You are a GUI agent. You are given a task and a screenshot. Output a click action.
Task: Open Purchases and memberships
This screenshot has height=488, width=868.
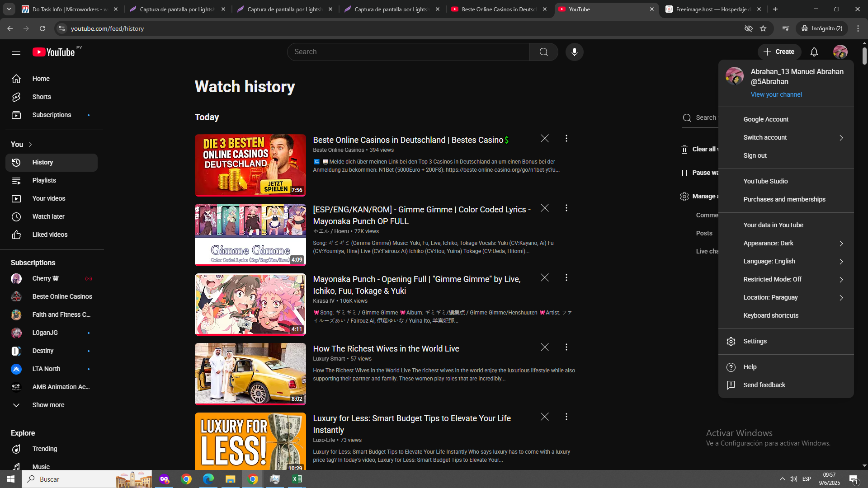pyautogui.click(x=786, y=200)
